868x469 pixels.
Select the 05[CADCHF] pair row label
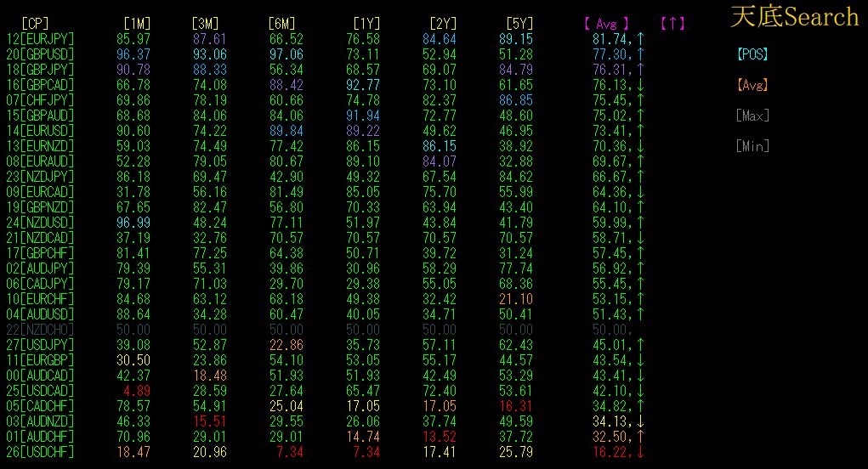click(x=40, y=406)
